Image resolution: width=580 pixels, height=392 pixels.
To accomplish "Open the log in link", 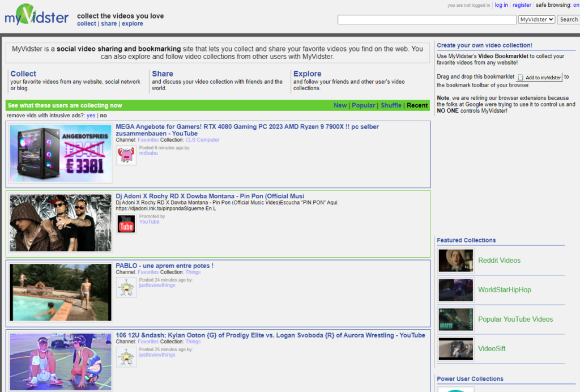I will point(501,5).
